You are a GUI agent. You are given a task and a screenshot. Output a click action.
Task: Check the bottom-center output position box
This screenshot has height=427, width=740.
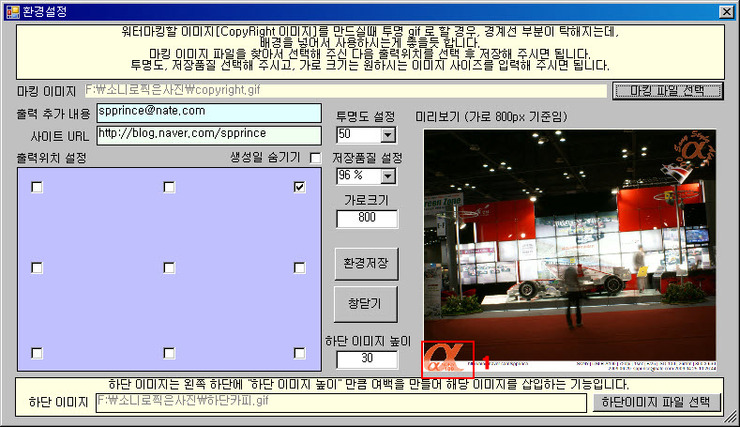coord(169,353)
